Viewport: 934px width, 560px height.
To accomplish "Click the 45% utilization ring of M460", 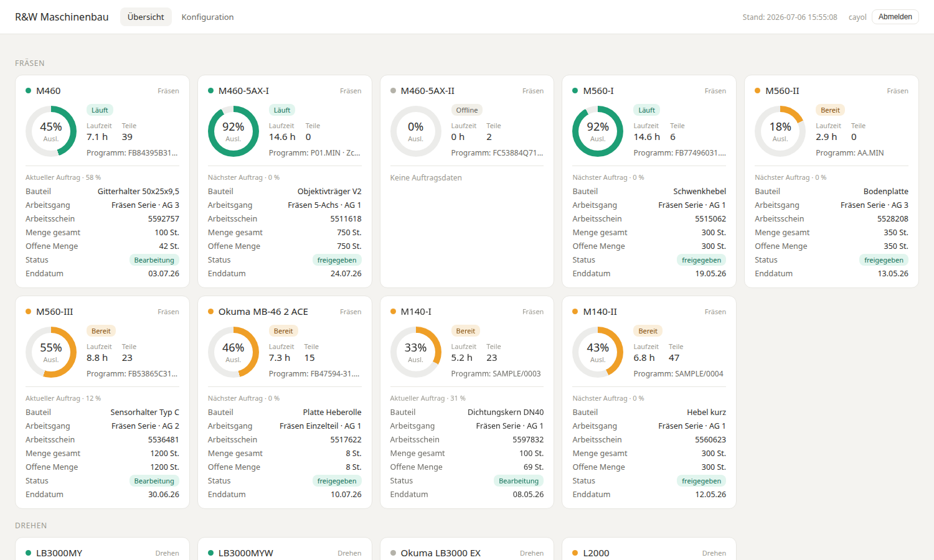I will point(51,131).
